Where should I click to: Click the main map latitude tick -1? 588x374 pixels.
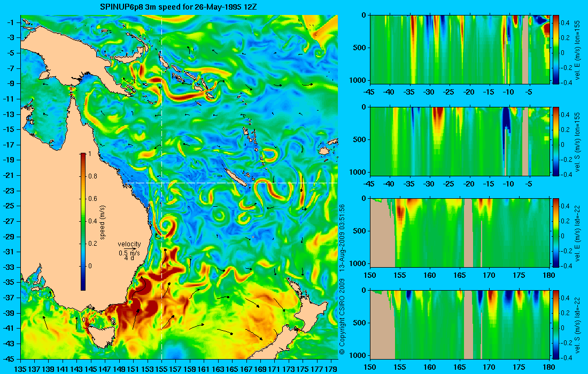11,22
